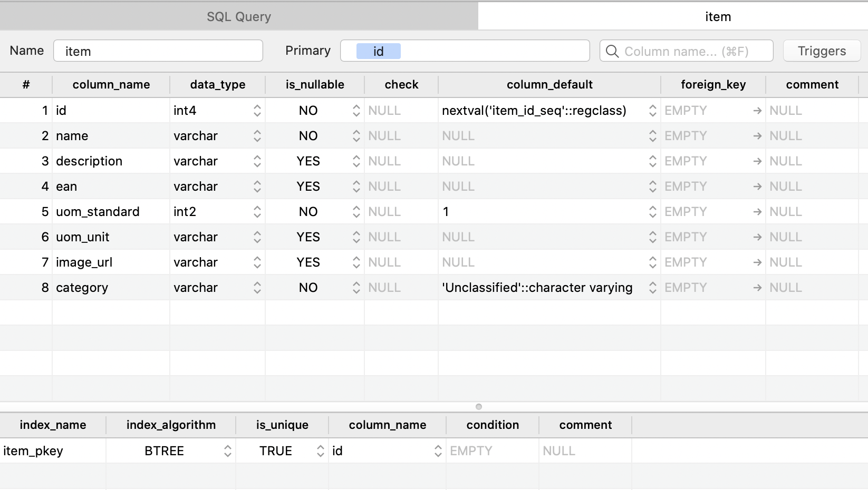868x490 pixels.
Task: Open the column_default selector for category column
Action: tap(653, 287)
